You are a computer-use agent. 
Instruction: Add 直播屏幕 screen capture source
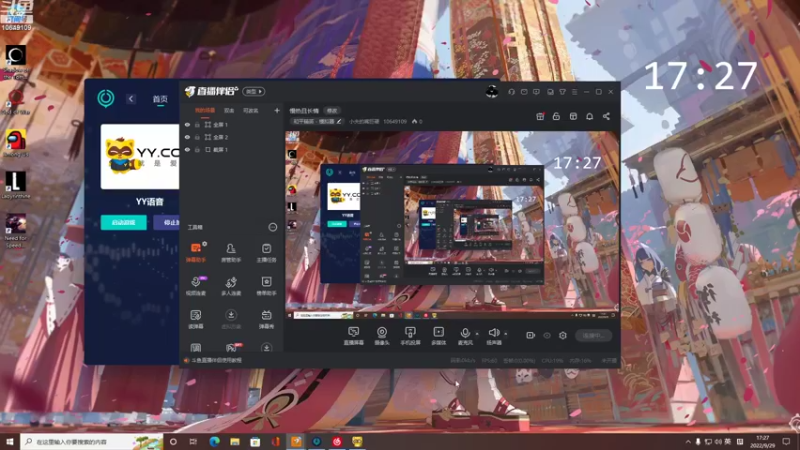click(x=354, y=336)
